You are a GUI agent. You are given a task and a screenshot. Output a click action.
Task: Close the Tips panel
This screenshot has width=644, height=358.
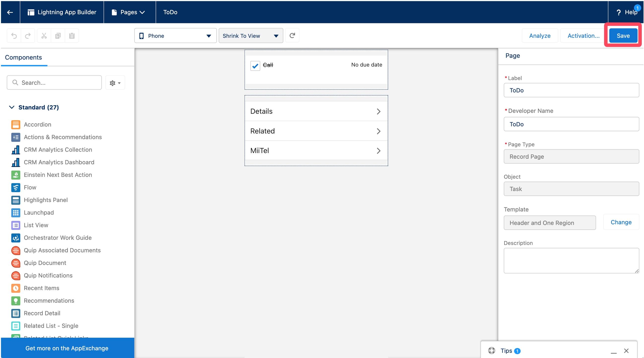(626, 351)
